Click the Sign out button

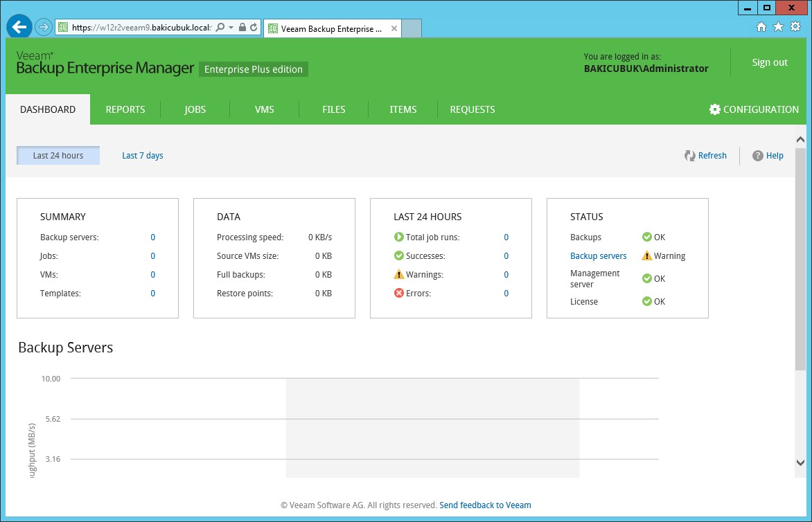770,62
